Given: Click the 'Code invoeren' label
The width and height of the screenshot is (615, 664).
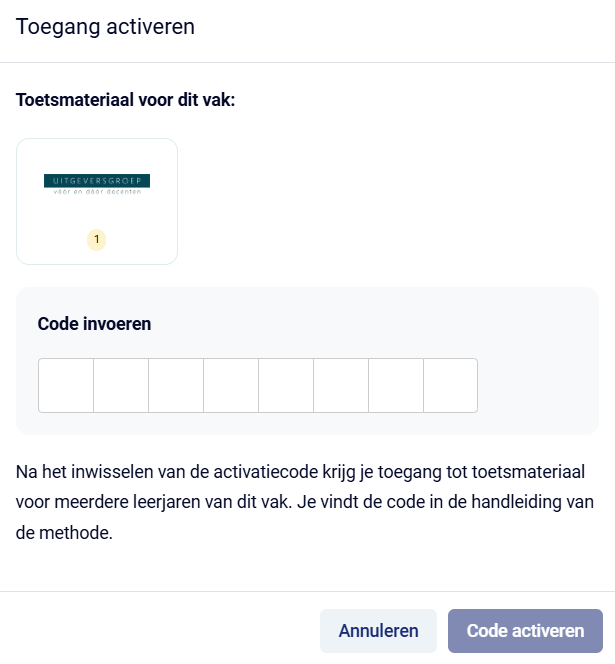Looking at the screenshot, I should 95,323.
